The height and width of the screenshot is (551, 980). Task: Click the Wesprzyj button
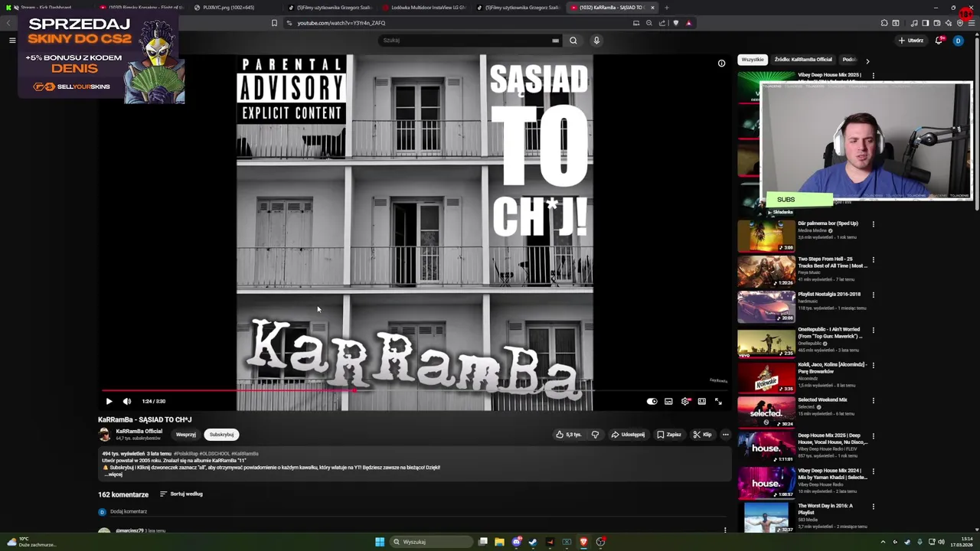click(x=186, y=435)
